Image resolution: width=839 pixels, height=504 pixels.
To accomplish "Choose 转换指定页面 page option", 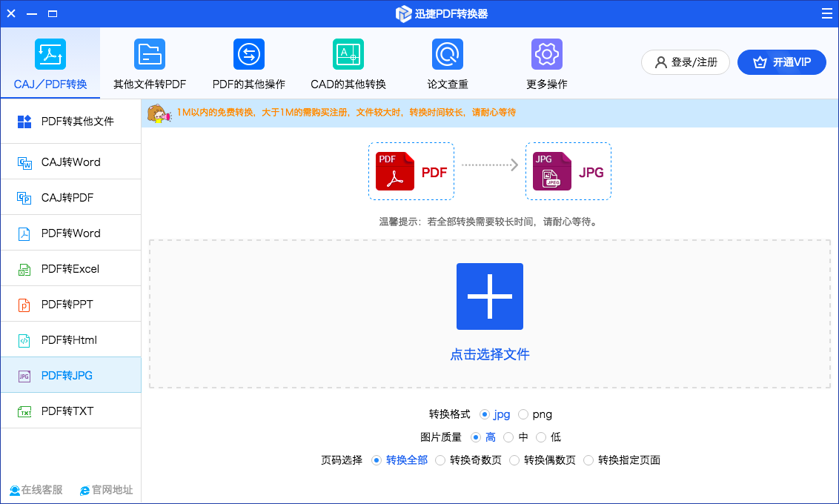I will (588, 461).
